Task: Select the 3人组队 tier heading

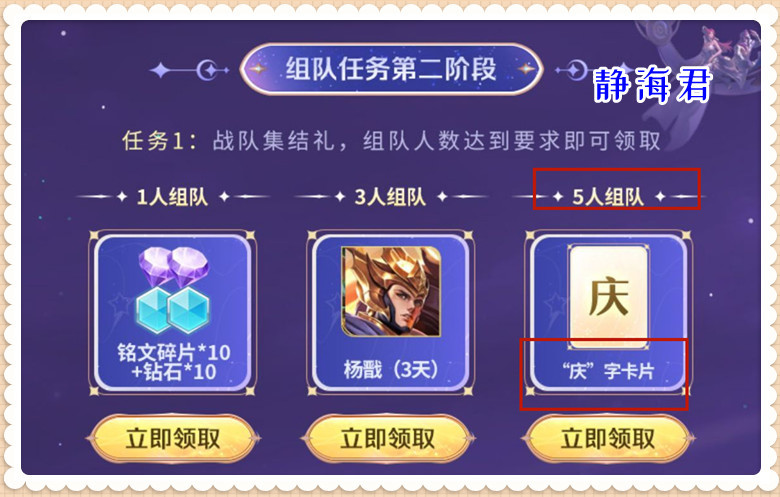Action: click(390, 197)
